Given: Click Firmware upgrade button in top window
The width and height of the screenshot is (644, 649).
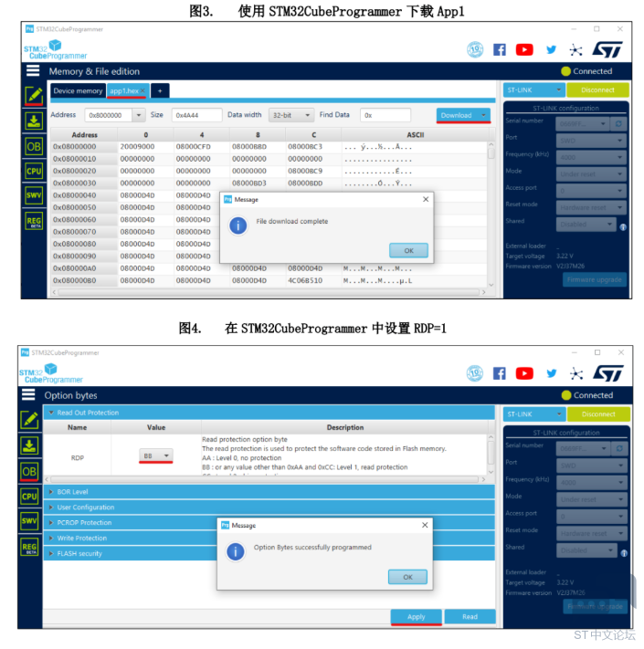Looking at the screenshot, I should [595, 280].
